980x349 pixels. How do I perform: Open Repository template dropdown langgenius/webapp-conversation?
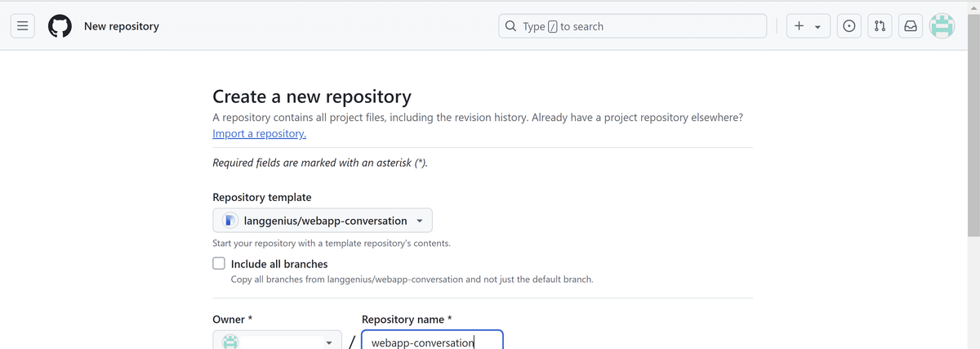[323, 221]
